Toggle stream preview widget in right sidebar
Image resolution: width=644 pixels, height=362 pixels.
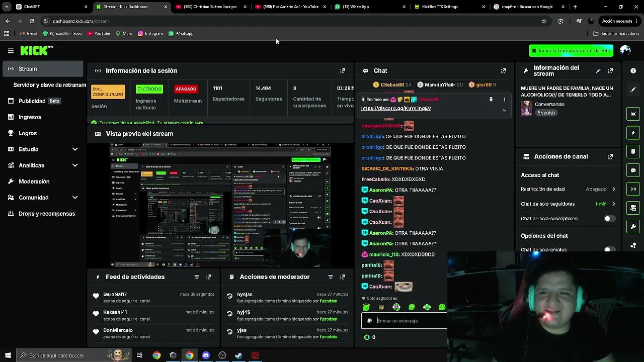pos(633,114)
